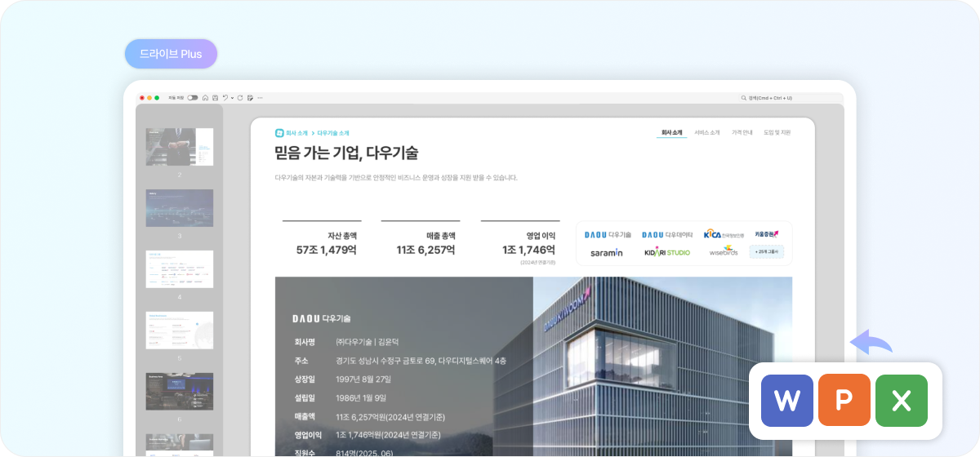980x457 pixels.
Task: Toggle the 자동 저장 auto-save switch
Action: tap(193, 98)
